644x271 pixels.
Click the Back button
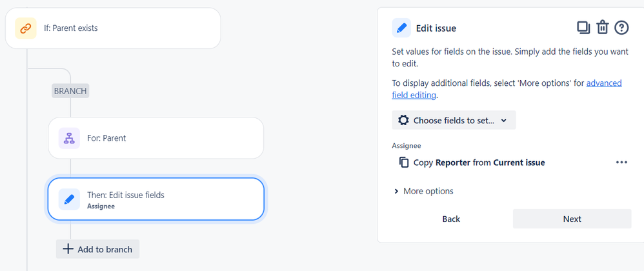point(451,219)
